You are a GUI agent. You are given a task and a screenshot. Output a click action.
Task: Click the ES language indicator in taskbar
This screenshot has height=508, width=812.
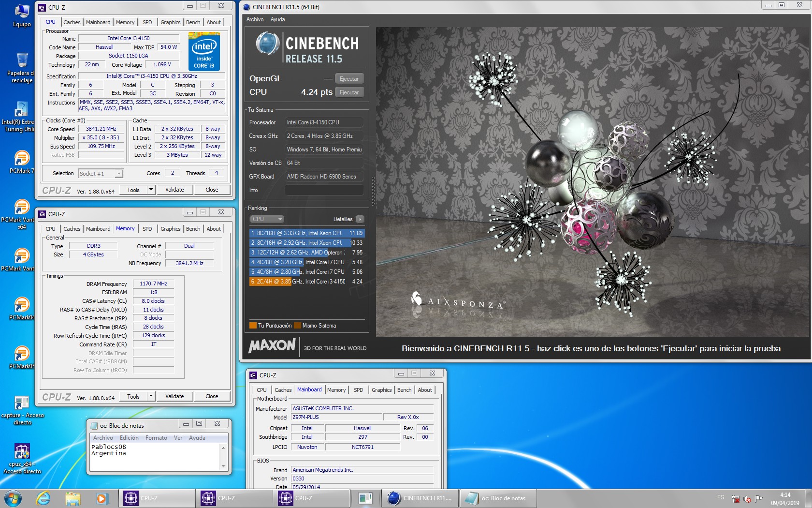click(721, 497)
